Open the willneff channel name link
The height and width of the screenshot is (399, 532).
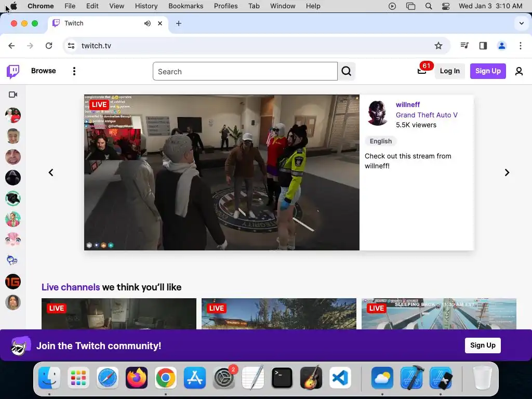(x=408, y=104)
